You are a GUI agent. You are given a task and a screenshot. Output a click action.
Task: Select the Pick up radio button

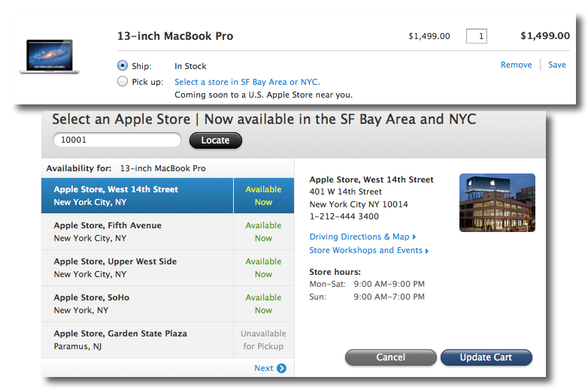point(123,81)
